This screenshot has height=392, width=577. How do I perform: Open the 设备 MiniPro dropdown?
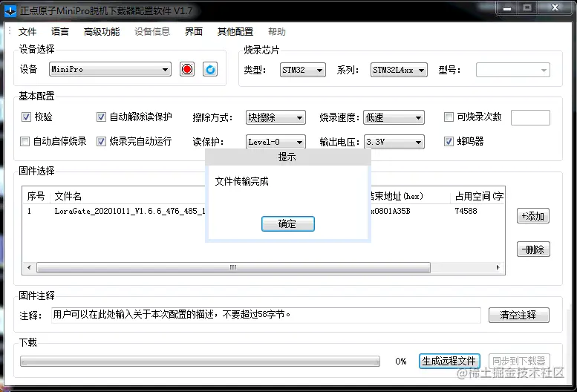110,69
